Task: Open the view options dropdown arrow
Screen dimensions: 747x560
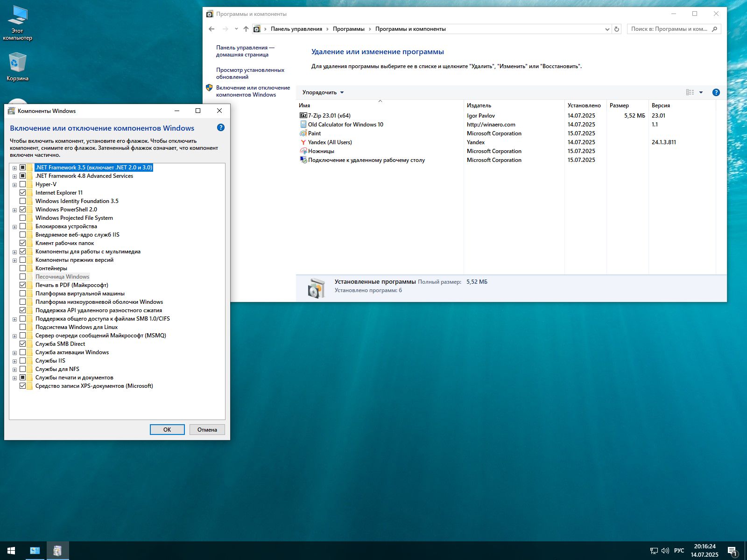Action: point(701,92)
